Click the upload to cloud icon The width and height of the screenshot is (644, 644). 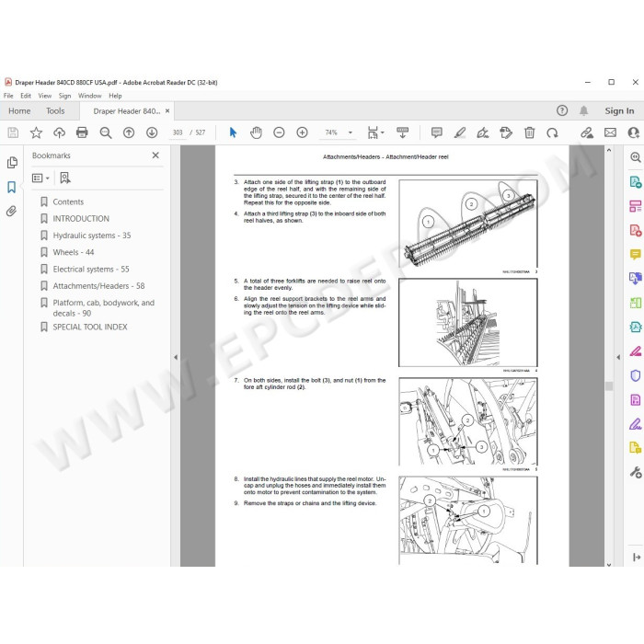[59, 132]
